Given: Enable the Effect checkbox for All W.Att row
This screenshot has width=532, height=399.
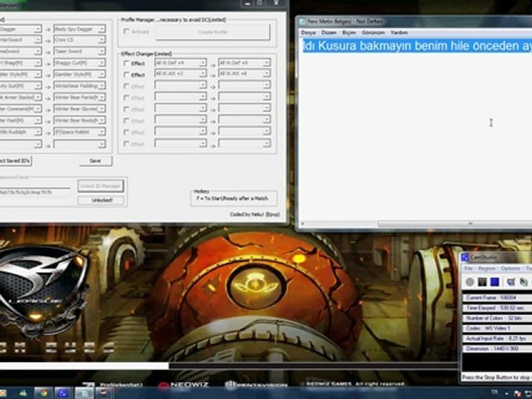Looking at the screenshot, I should (126, 75).
